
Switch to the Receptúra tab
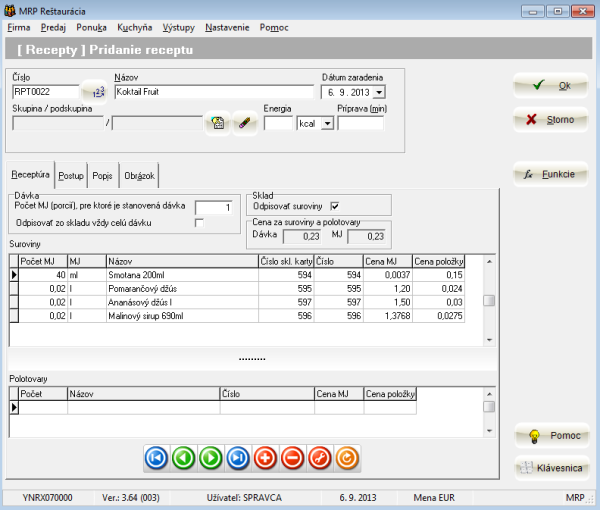point(30,174)
